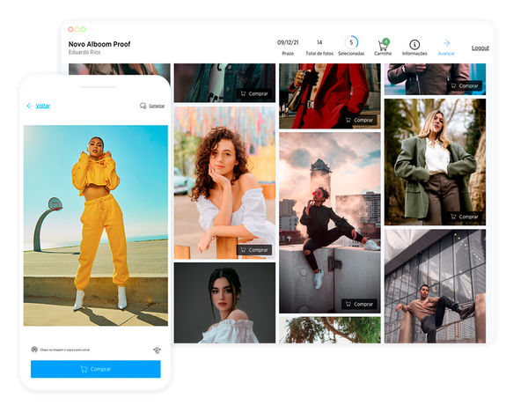
Task: Tap the icon left of the zoom hint
Action: coord(34,350)
